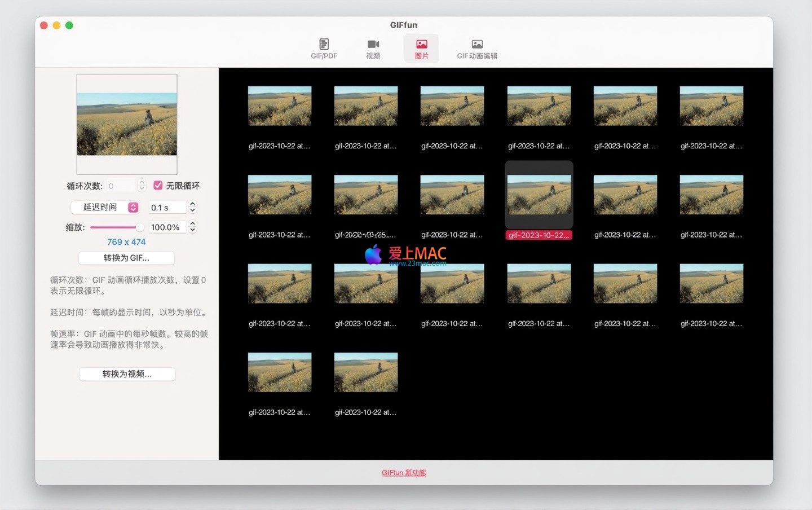Click the 转换为GIF... button
This screenshot has height=510, width=812.
[126, 258]
